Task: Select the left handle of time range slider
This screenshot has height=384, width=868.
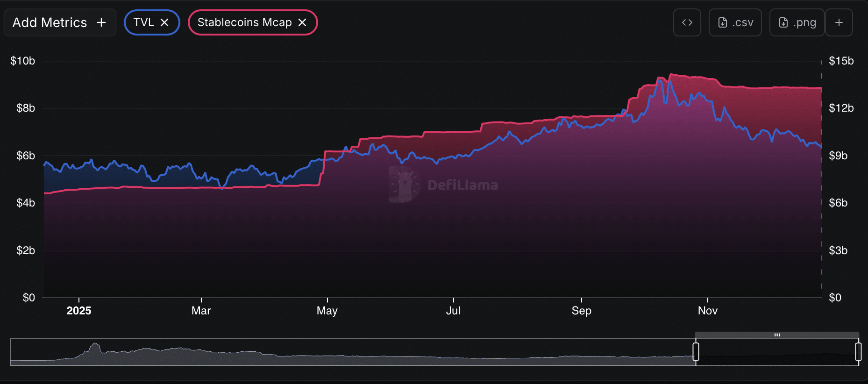Action: click(696, 352)
